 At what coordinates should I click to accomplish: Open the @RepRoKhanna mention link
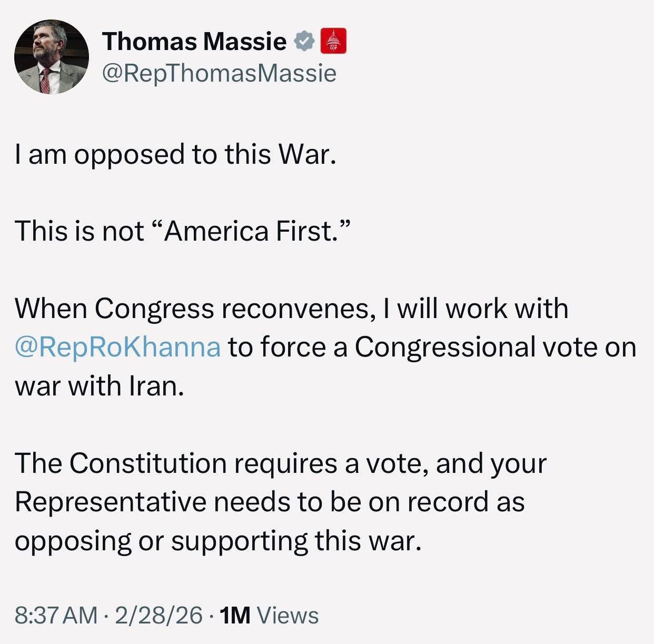coord(117,347)
